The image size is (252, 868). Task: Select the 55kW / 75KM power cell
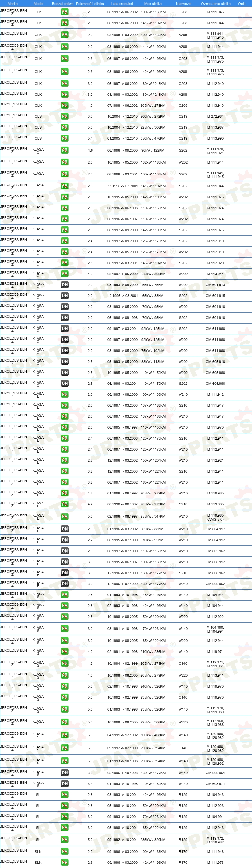tap(153, 285)
